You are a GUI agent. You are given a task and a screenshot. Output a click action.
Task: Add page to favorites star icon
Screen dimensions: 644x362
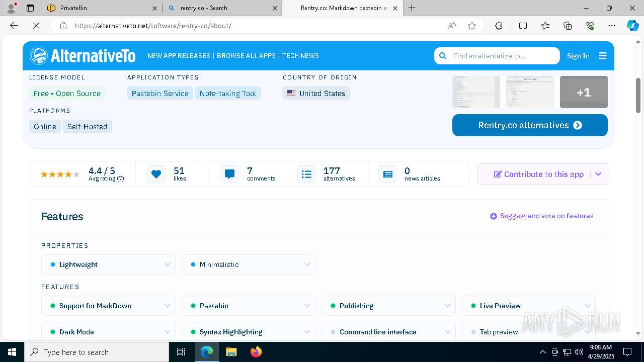(472, 26)
